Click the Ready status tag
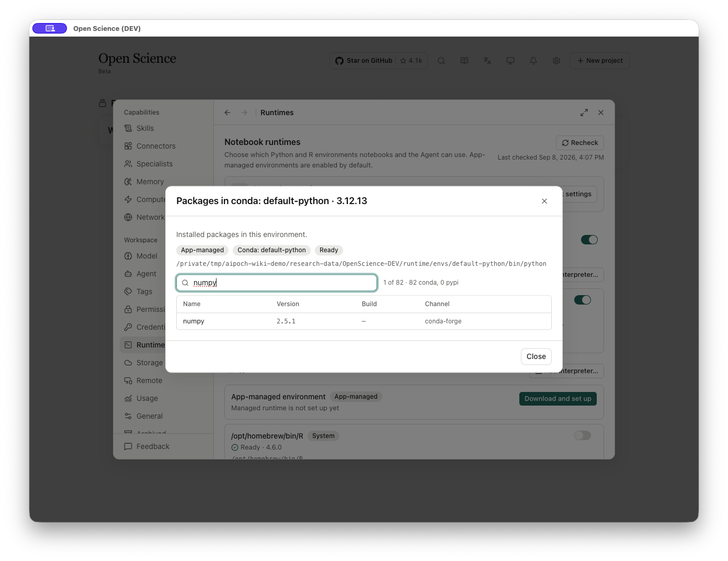Viewport: 728px width, 561px height. (329, 250)
